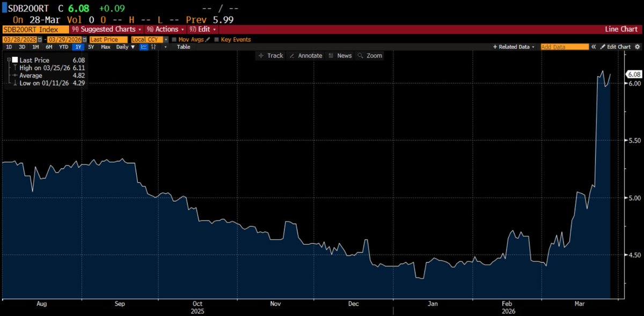Image resolution: width=644 pixels, height=316 pixels.
Task: Click the Last Price field selector
Action: pyautogui.click(x=108, y=40)
